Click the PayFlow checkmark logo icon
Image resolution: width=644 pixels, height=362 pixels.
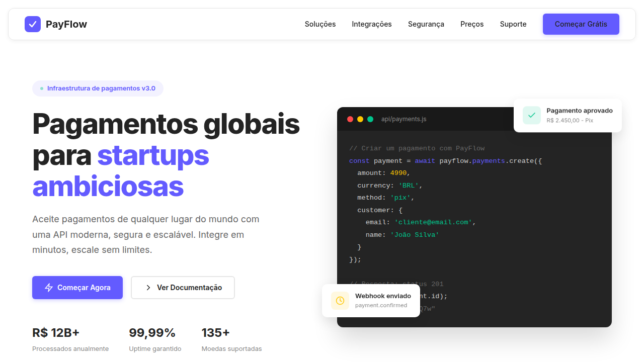(32, 24)
